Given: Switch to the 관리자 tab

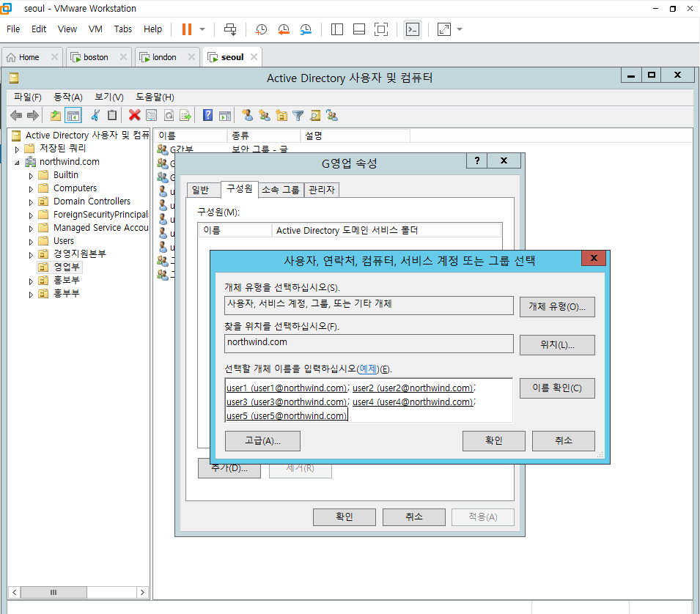Looking at the screenshot, I should click(x=322, y=190).
